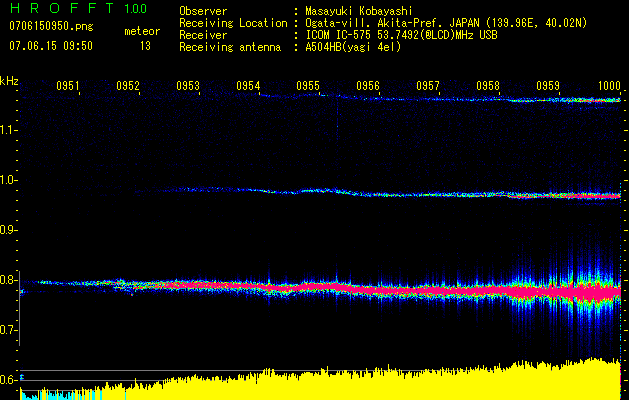Click the kHz unit label
The width and height of the screenshot is (629, 400).
9,81
